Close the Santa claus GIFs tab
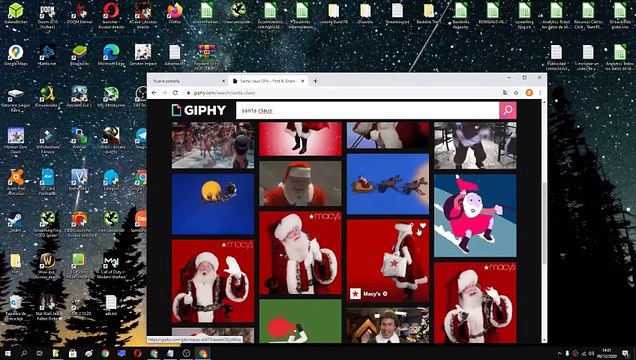Image resolution: width=636 pixels, height=360 pixels. point(302,81)
